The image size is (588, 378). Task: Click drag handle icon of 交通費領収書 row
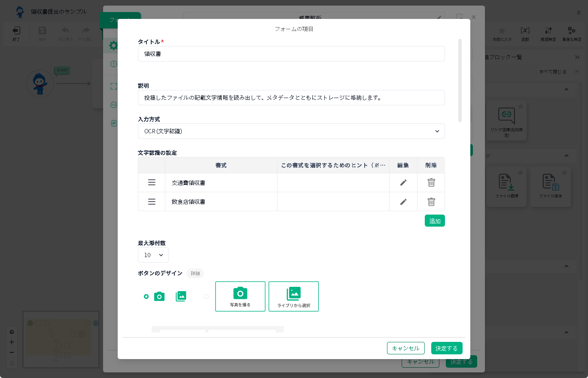coord(152,183)
